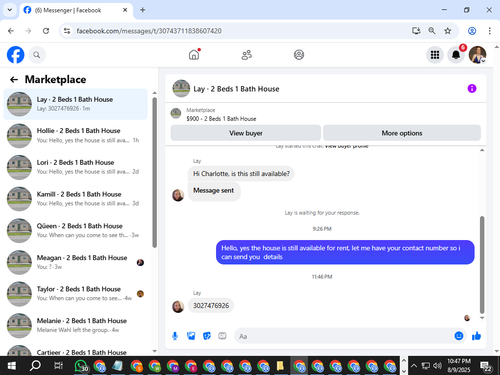Click the 'Message sent' bubble
Screen dimensions: 500x375
[x=214, y=191]
